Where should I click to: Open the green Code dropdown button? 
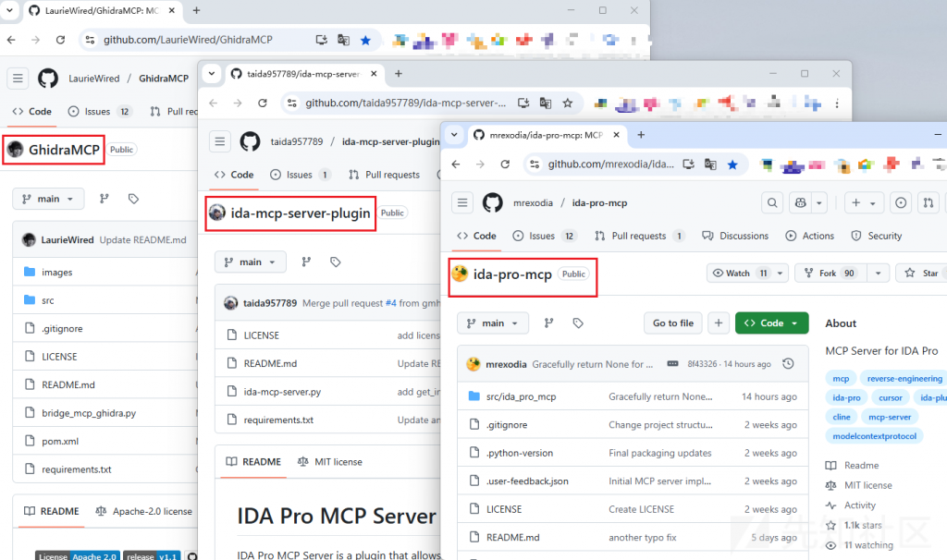(x=771, y=323)
